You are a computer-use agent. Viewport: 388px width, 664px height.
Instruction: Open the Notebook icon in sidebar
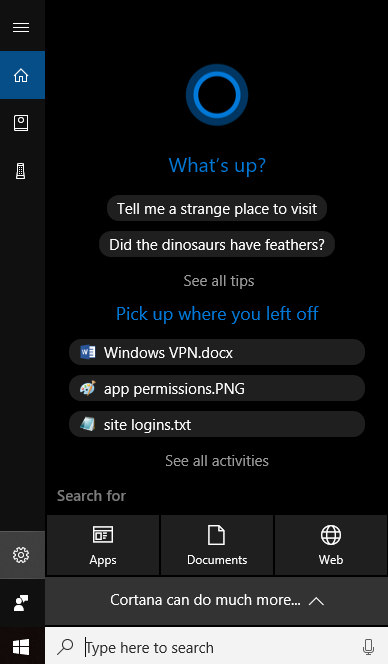click(21, 123)
